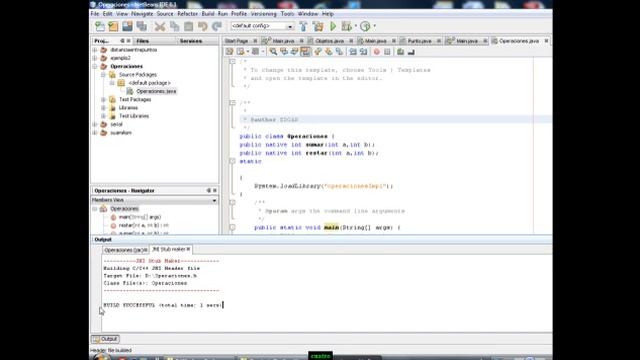Open the Tools menu
This screenshot has height=360, width=640.
pyautogui.click(x=287, y=14)
